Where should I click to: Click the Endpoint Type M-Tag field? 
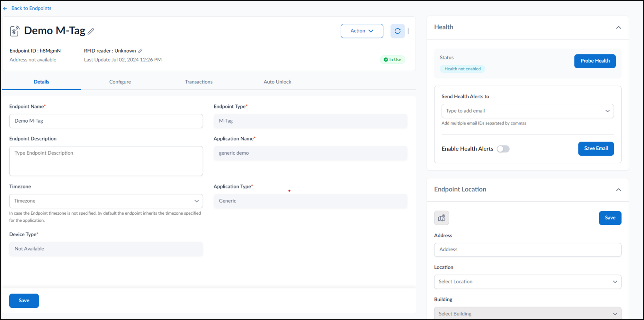pos(310,121)
